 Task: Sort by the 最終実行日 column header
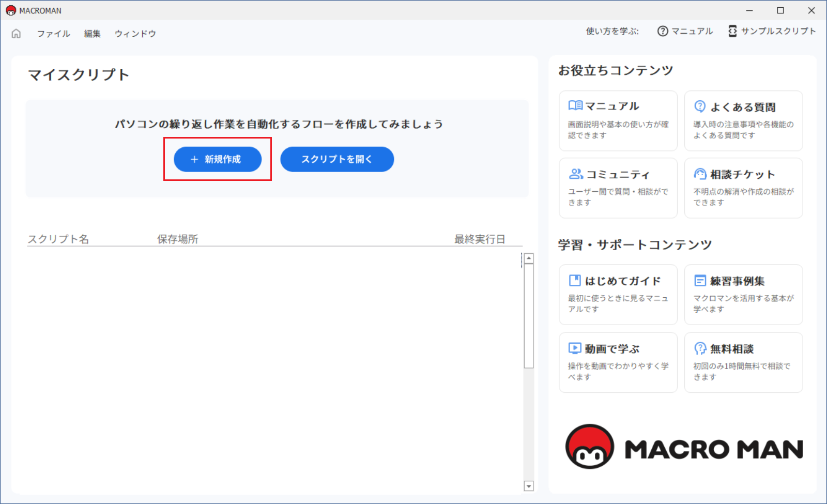pos(479,239)
